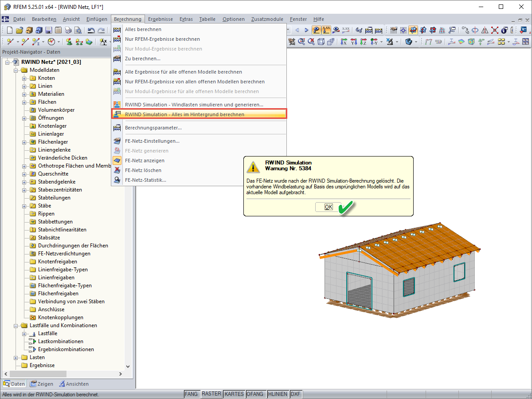This screenshot has height=399, width=532.
Task: Select the new node tool icon
Action: pyautogui.click(x=10, y=42)
